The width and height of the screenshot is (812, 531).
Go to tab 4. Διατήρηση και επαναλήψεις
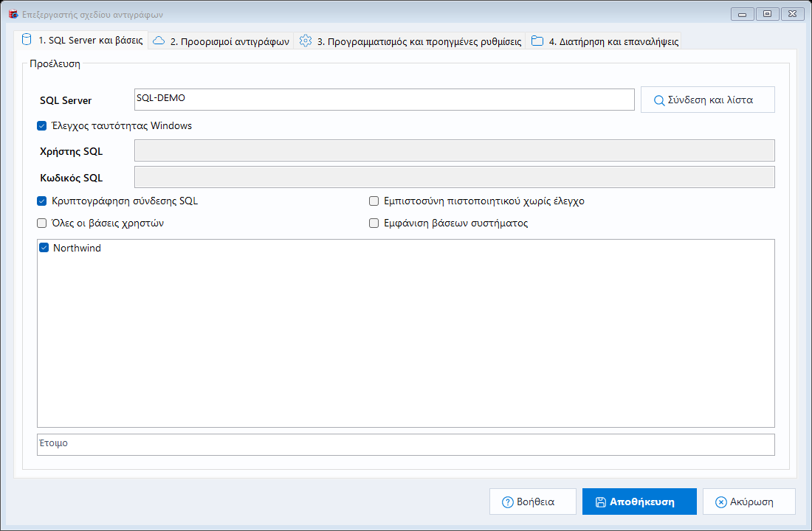click(603, 41)
